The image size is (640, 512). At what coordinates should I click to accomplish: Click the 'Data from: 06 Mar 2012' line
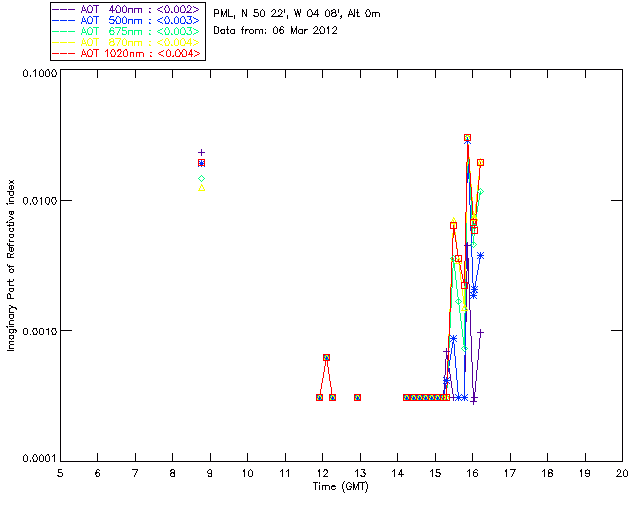point(276,30)
